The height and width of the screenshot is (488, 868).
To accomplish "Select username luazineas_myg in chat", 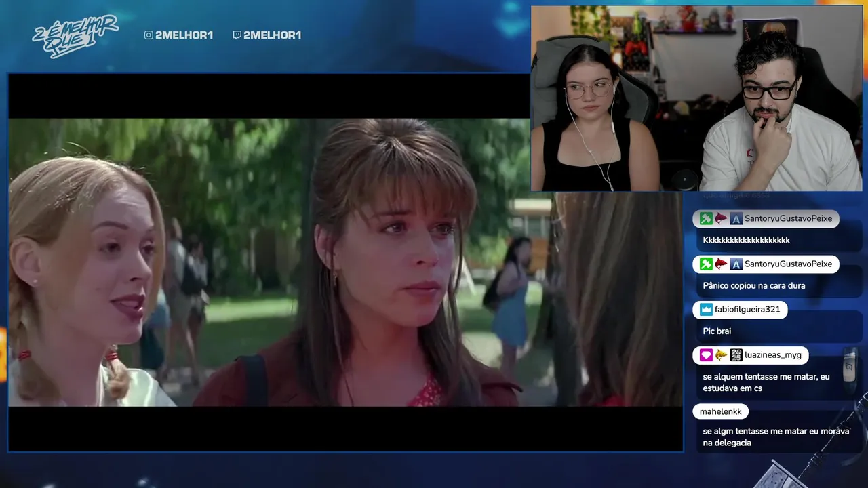I will click(773, 354).
